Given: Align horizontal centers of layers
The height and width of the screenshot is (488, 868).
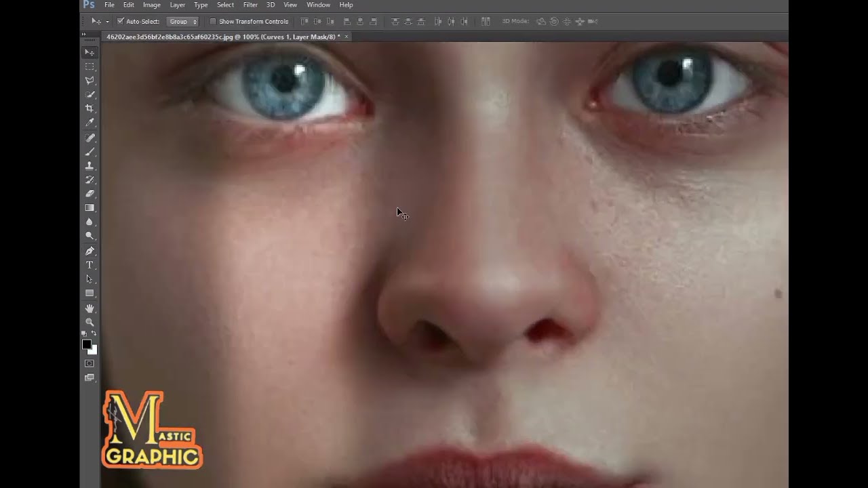Looking at the screenshot, I should coord(360,22).
